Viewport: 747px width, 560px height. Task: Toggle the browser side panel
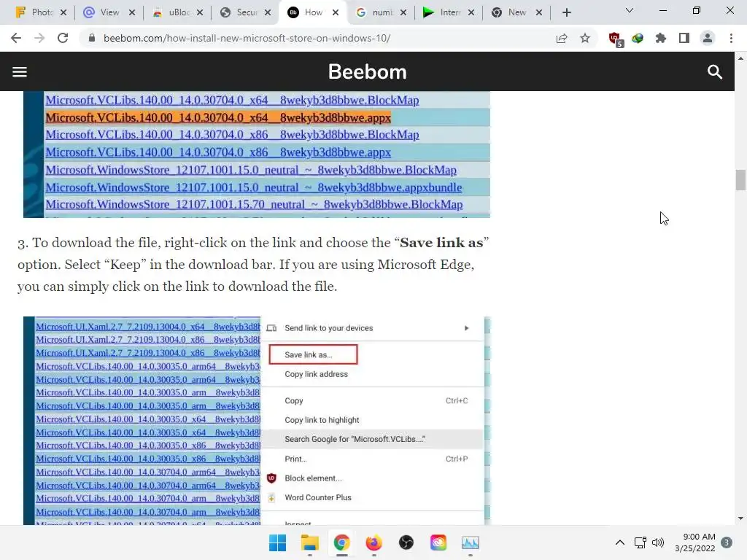684,38
